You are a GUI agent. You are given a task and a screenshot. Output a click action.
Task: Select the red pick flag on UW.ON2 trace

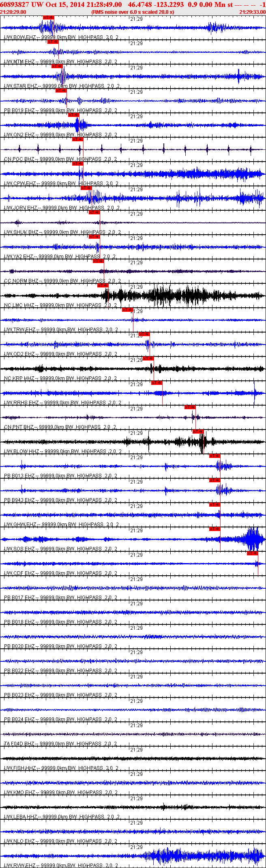coord(73,115)
